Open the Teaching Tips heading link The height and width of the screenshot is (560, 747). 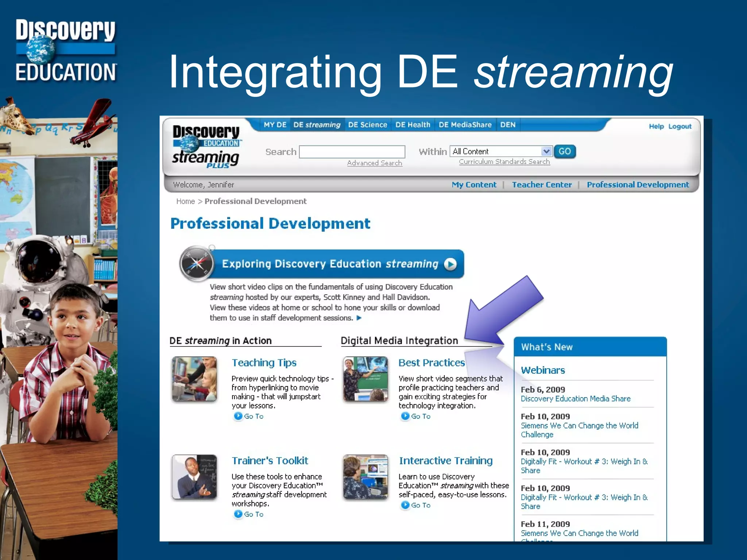click(x=264, y=363)
